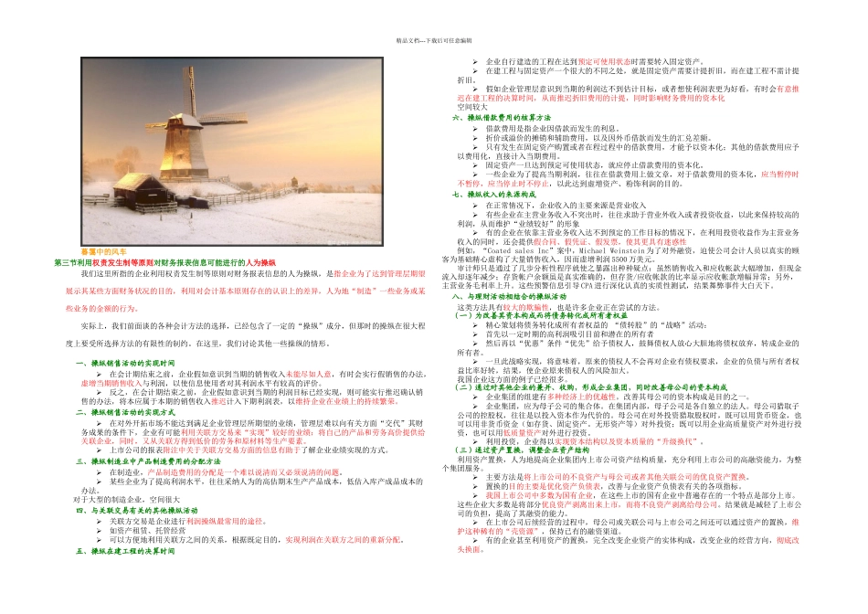Click heading '三、操纵制造业中产品制造费用的分配方法'
Screen dimensions: 868x614
tap(148, 461)
